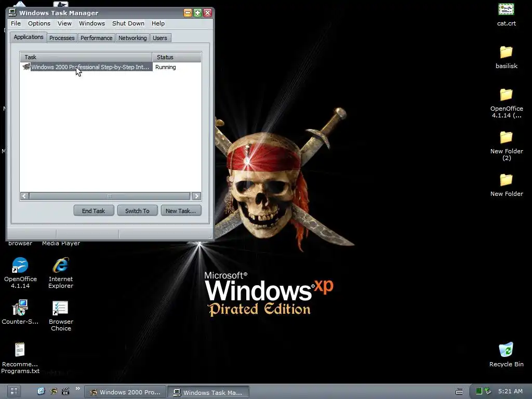Select Recomme... Programs.txt file icon
The image size is (532, 399).
[20, 358]
